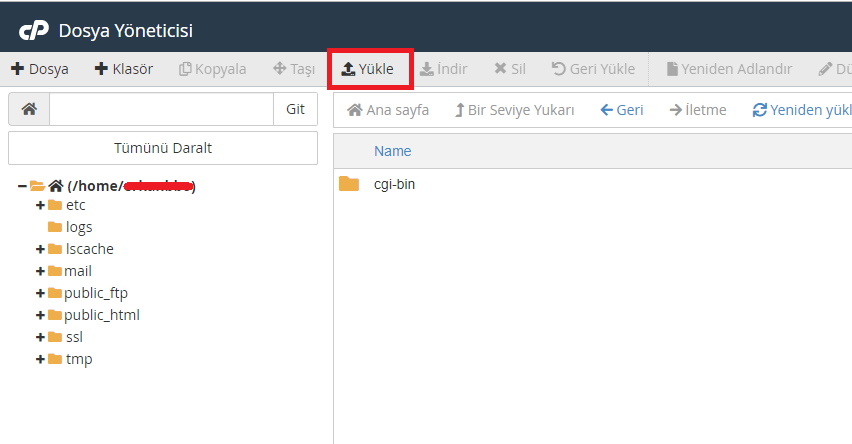Navigate up with Bir Seviye Yukarı
Viewport: 852px width, 444px height.
tap(514, 110)
